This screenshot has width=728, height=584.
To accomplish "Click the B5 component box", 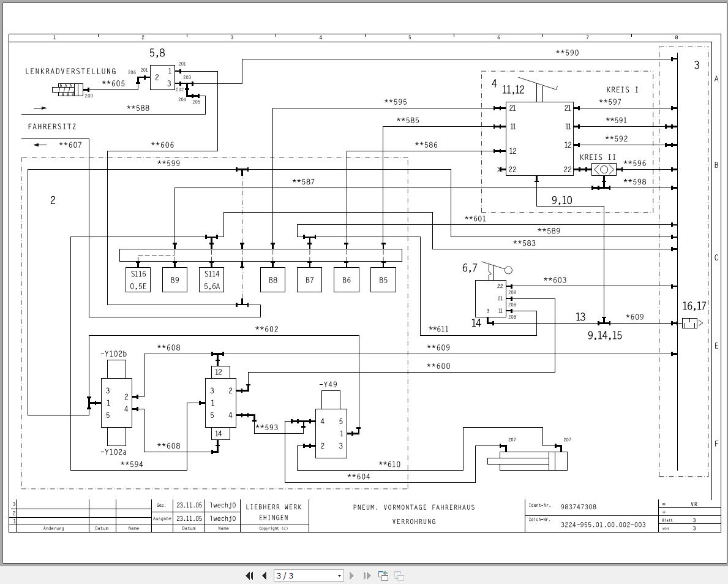I will click(383, 279).
